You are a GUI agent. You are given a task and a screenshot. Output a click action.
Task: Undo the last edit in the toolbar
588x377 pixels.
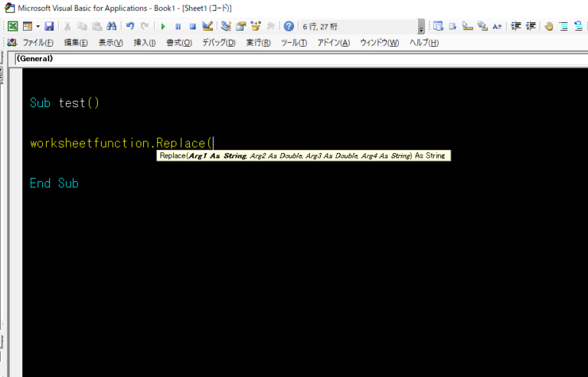(130, 26)
